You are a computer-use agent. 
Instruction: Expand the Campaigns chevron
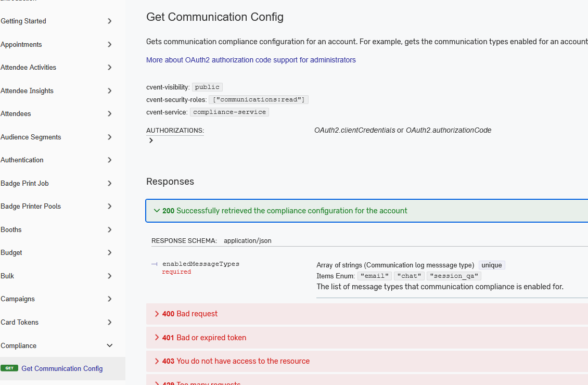point(109,299)
